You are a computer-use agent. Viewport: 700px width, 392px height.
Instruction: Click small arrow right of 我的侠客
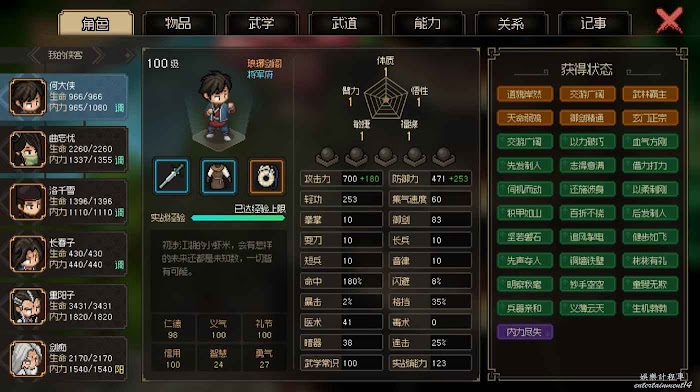coord(129,55)
